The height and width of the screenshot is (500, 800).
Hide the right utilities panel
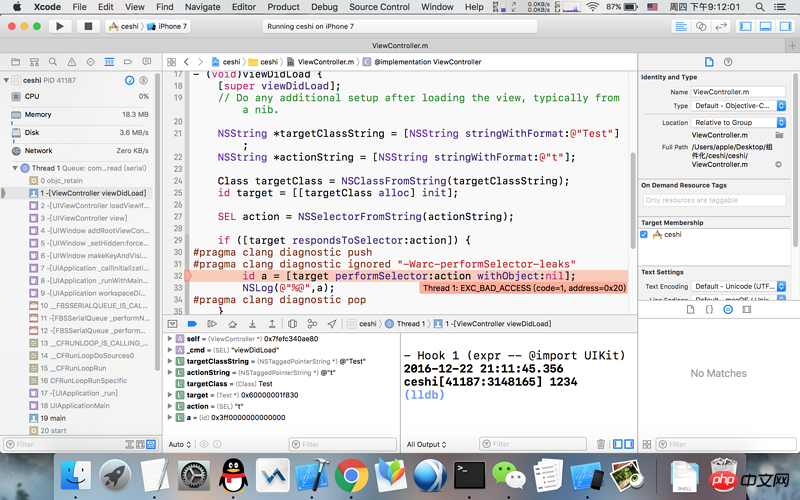(x=787, y=26)
